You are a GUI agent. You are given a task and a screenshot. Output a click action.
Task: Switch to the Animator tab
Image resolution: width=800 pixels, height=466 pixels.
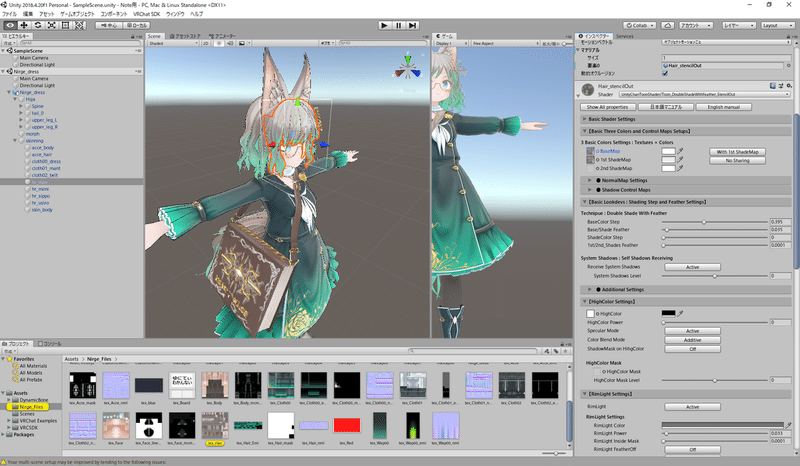[x=222, y=36]
